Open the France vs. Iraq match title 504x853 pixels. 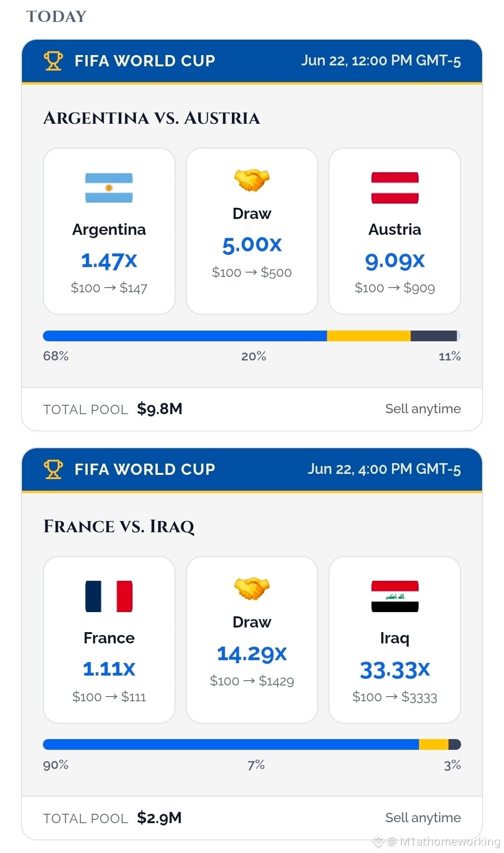click(x=119, y=527)
